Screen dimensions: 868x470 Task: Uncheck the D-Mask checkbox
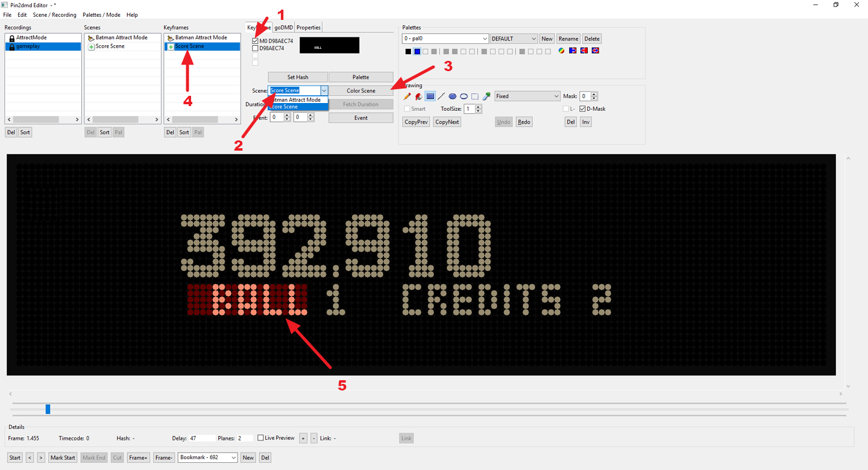[582, 109]
